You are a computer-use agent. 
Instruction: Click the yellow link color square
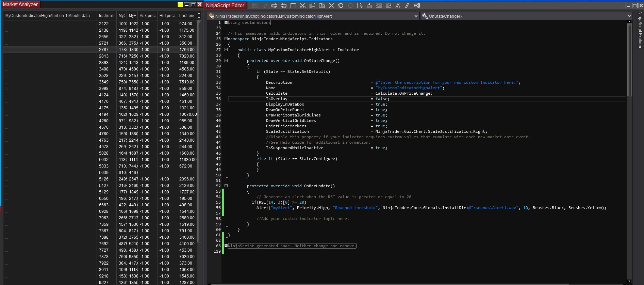click(180, 4)
